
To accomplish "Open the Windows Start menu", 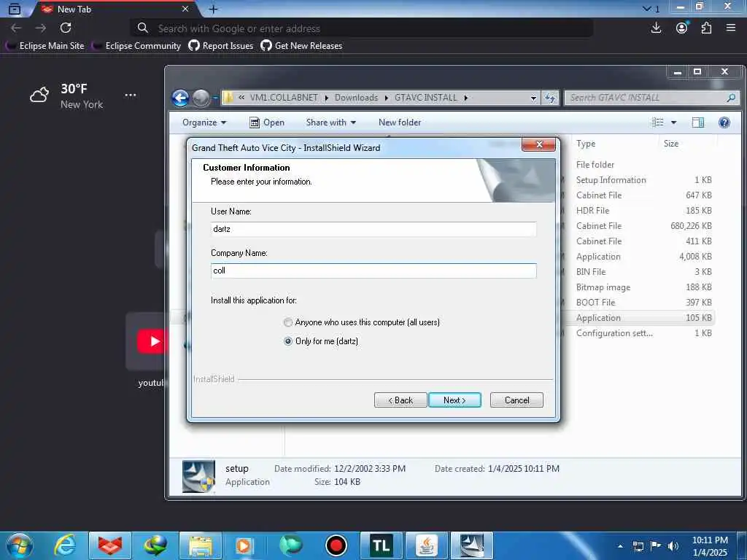I will [20, 545].
